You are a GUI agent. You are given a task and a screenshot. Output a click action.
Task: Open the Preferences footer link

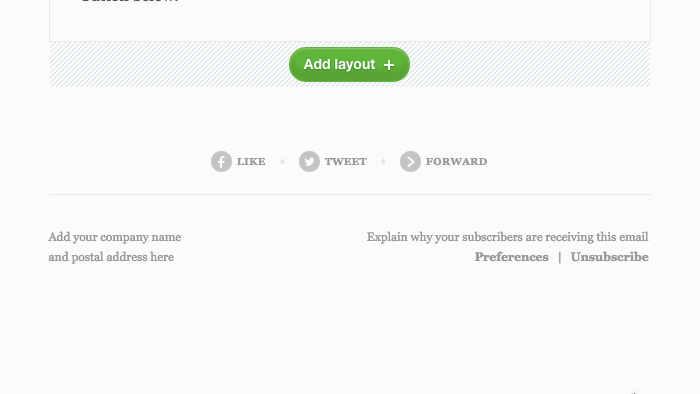pyautogui.click(x=511, y=257)
